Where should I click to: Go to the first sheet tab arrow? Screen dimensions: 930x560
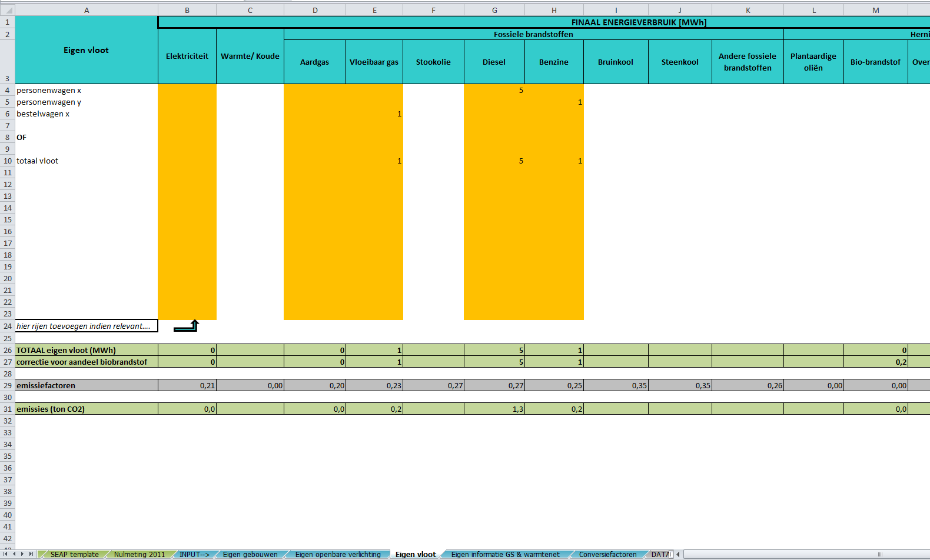pyautogui.click(x=5, y=554)
